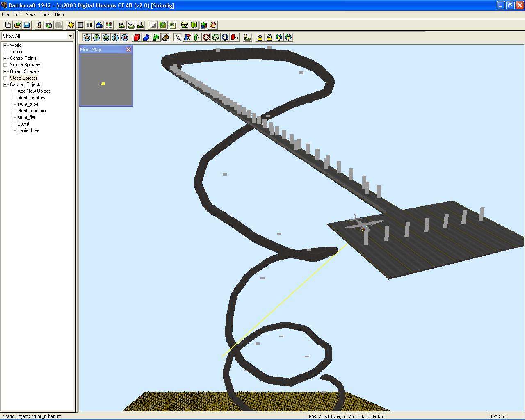Image resolution: width=525 pixels, height=420 pixels.
Task: Select the green vertical arrow tool
Action: tap(197, 37)
